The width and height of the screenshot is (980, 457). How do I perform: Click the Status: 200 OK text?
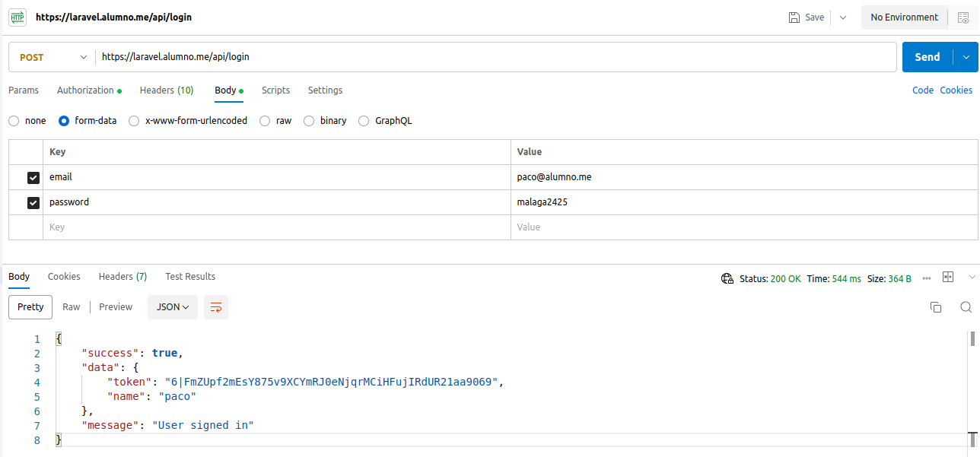point(770,279)
